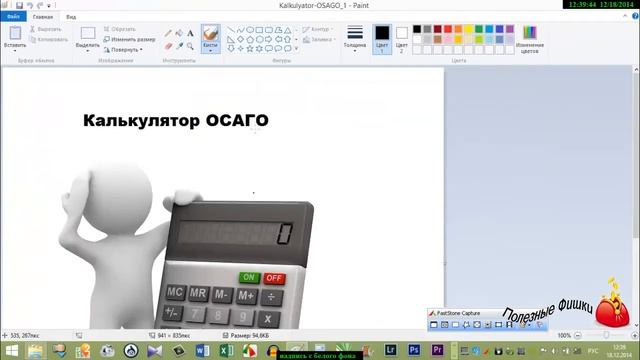This screenshot has width=640, height=360.
Task: Click the Windows Start button
Action: point(11,351)
